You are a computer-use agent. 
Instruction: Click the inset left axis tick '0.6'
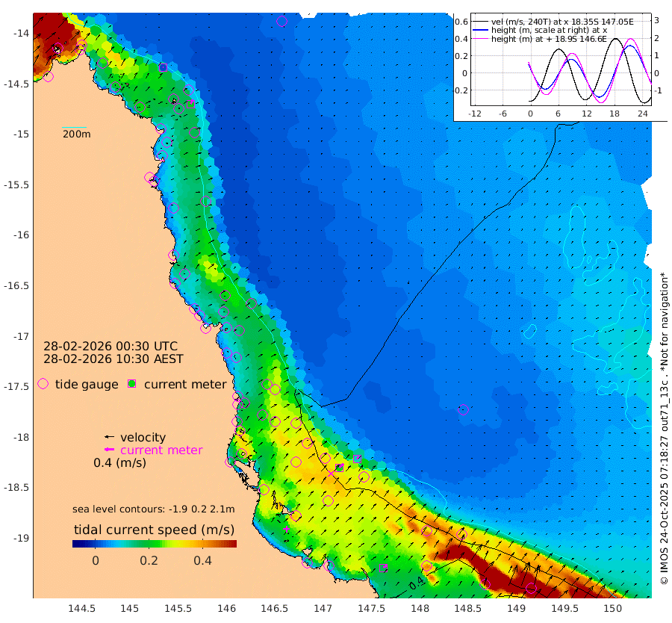click(x=461, y=22)
